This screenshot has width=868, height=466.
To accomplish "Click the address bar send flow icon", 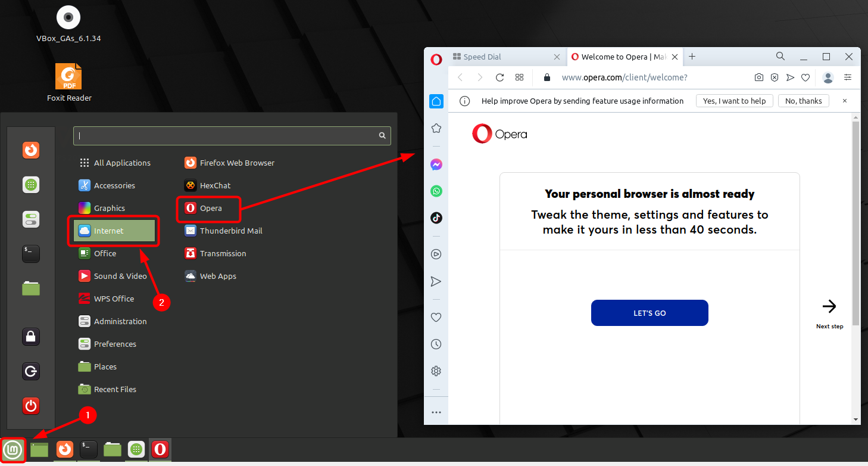I will click(790, 77).
